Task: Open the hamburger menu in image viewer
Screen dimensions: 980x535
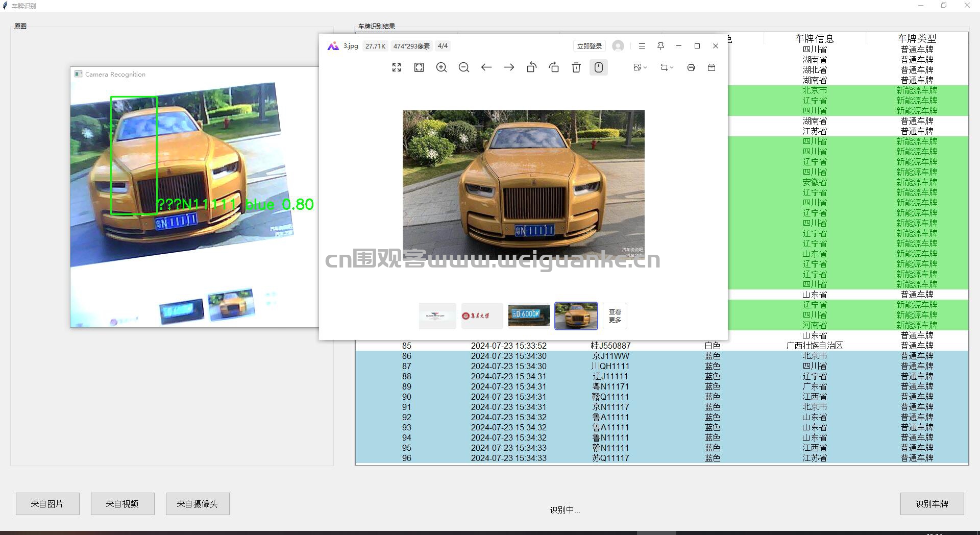Action: (642, 46)
